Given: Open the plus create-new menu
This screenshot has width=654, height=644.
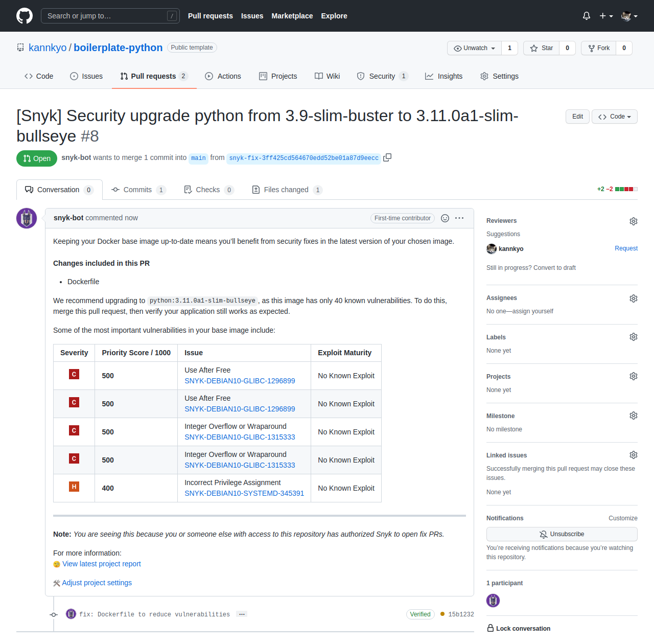Looking at the screenshot, I should [x=606, y=16].
